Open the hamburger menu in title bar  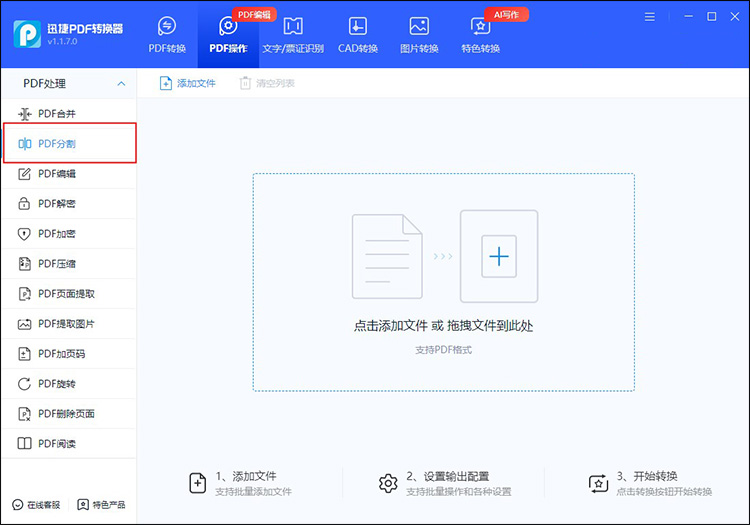pos(650,17)
